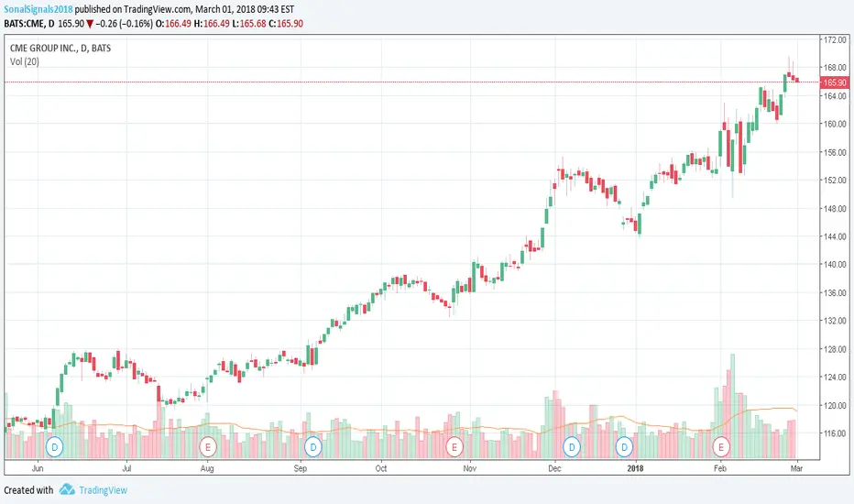Click the 160.00 price axis label
Image resolution: width=854 pixels, height=504 pixels.
pyautogui.click(x=836, y=124)
